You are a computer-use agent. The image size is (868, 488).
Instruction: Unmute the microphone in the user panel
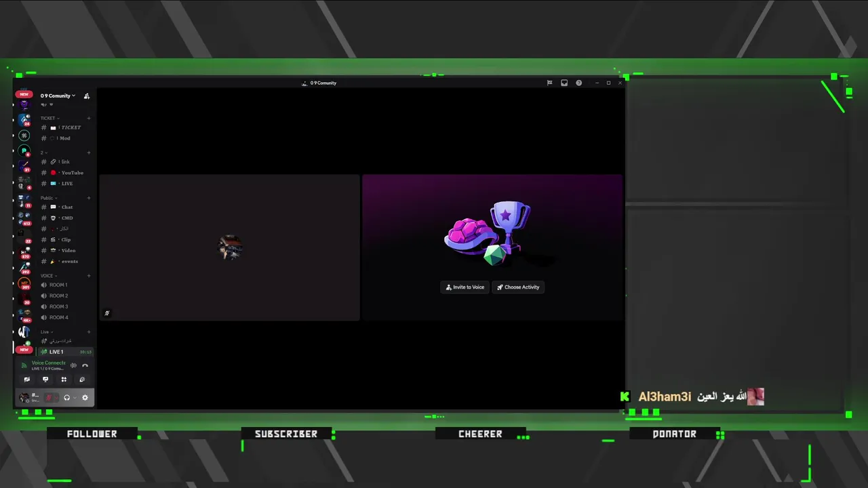coord(49,398)
